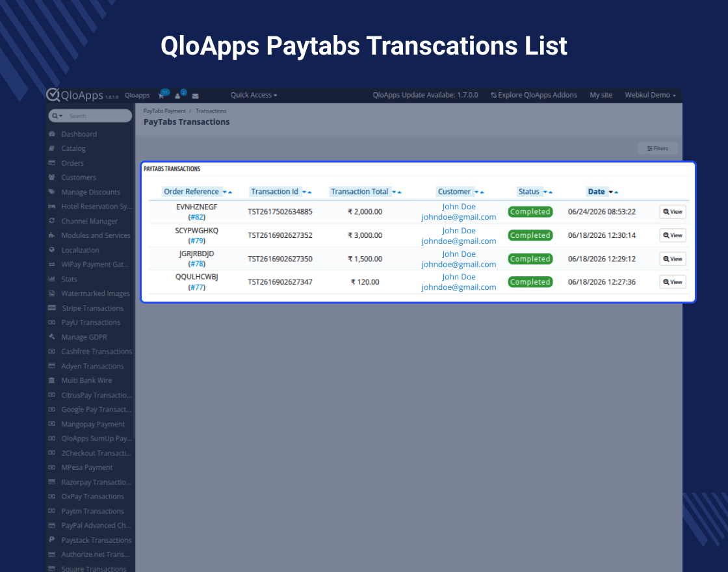Open OxPay Transactions in sidebar
The height and width of the screenshot is (572, 728).
click(x=92, y=497)
